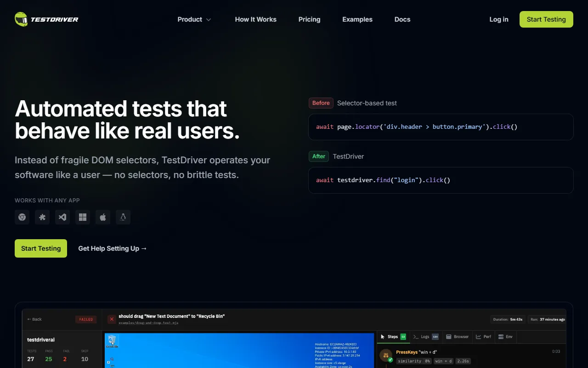Open the How It Works page
The height and width of the screenshot is (368, 588).
coord(255,19)
